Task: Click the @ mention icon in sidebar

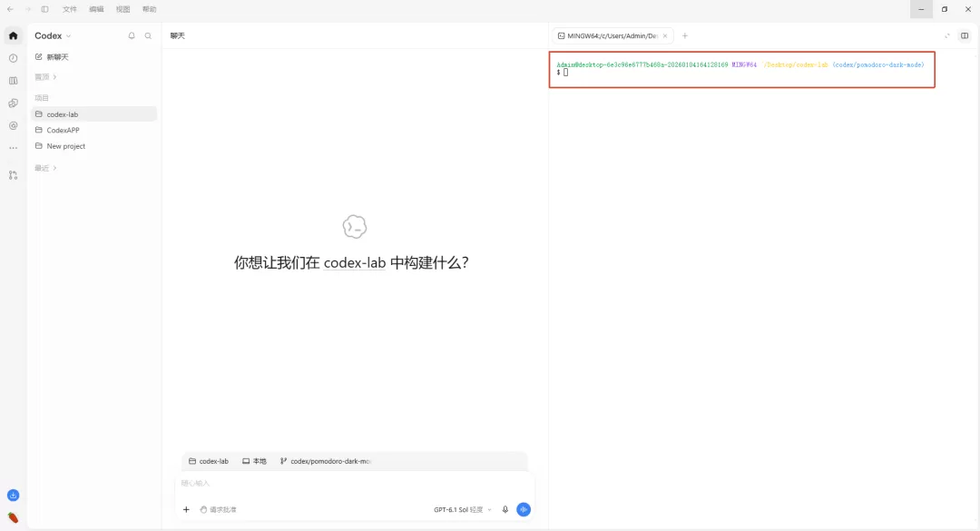Action: pos(13,125)
